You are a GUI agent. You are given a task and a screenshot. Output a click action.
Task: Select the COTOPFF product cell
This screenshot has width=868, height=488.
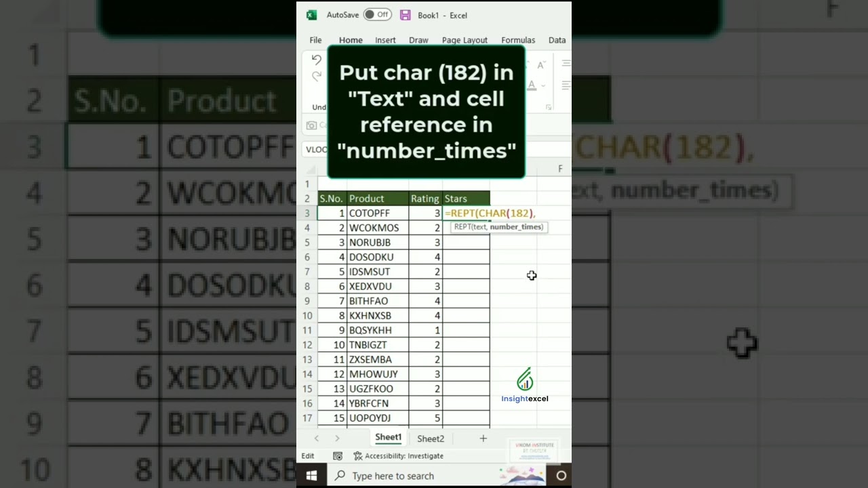378,213
